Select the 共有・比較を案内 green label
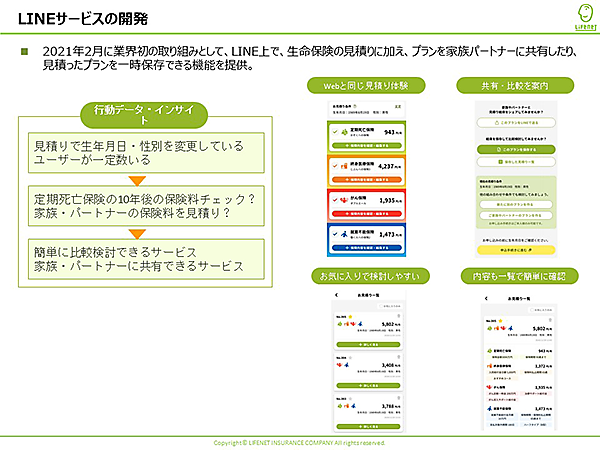600x450 pixels. click(x=515, y=85)
